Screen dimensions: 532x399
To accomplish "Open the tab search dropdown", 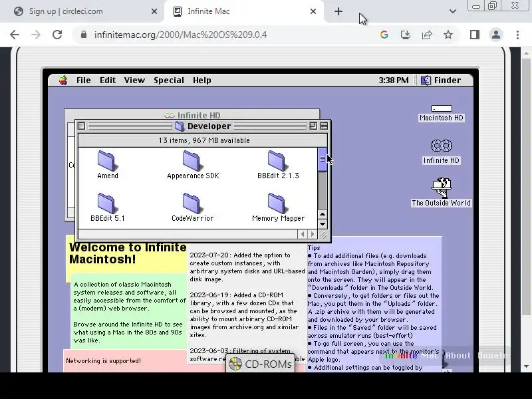I will [x=453, y=11].
